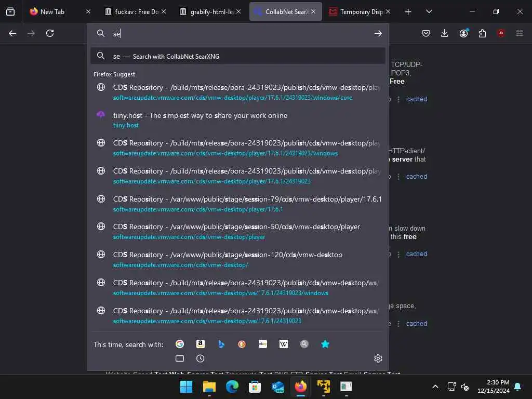Search with eBay engine icon

(262, 344)
